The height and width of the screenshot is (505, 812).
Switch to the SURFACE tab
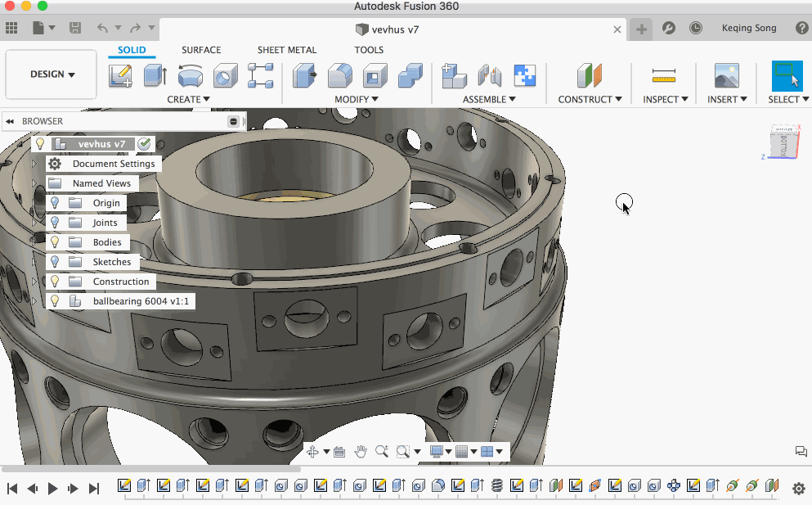(201, 50)
